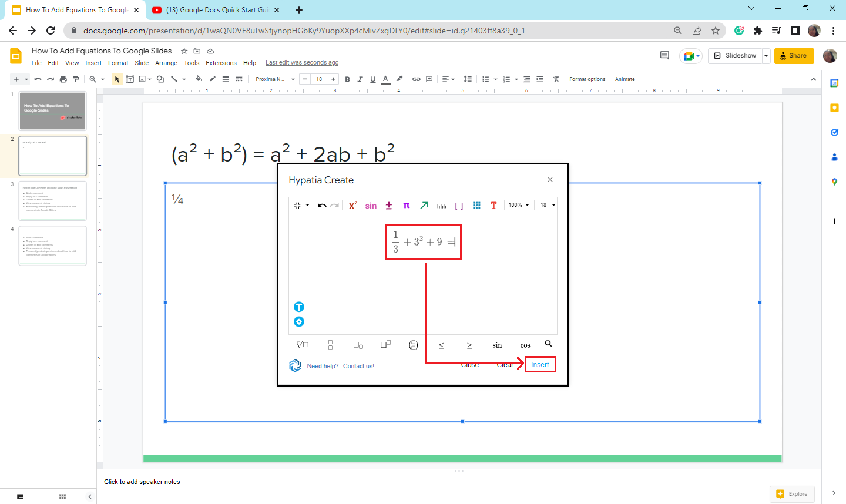The image size is (846, 504).
Task: Insert a square root template in Hypatia
Action: (303, 345)
